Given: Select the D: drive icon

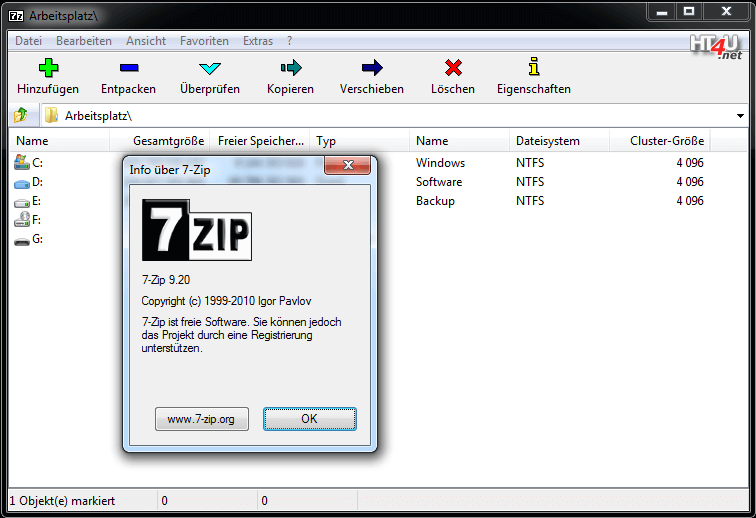Looking at the screenshot, I should 22,183.
